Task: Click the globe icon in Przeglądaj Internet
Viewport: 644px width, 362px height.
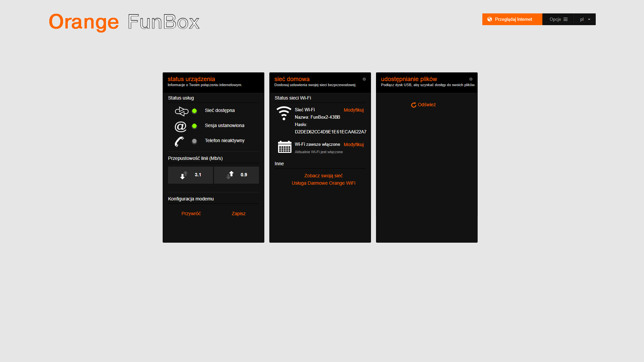Action: [490, 19]
